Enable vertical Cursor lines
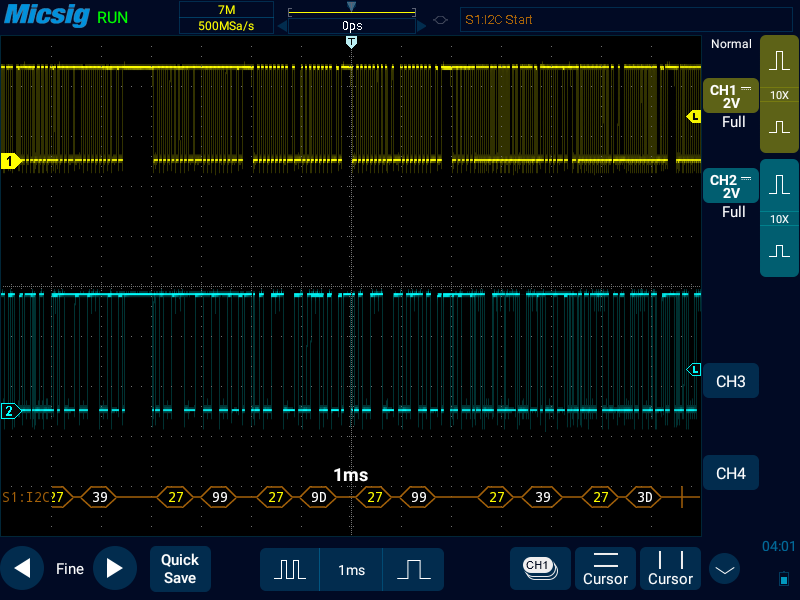Image resolution: width=800 pixels, height=600 pixels. (670, 568)
